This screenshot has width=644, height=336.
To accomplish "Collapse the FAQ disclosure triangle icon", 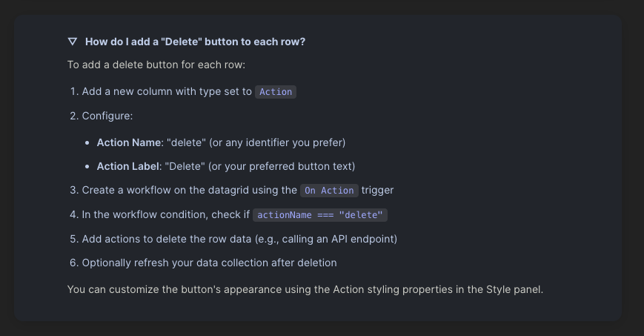I will pos(72,42).
